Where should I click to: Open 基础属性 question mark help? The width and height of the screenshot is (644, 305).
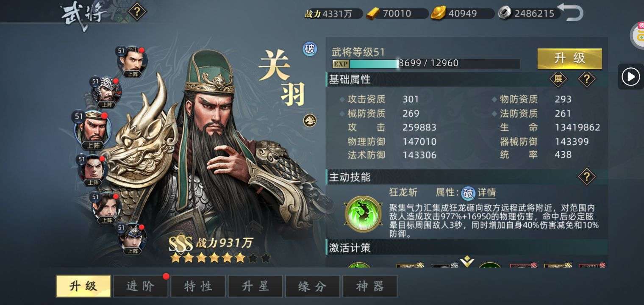pyautogui.click(x=587, y=79)
